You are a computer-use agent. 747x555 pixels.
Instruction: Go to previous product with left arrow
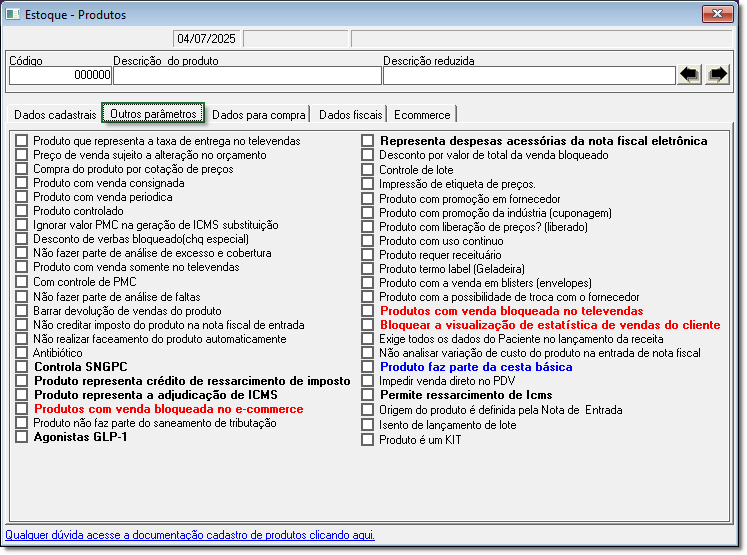click(689, 75)
